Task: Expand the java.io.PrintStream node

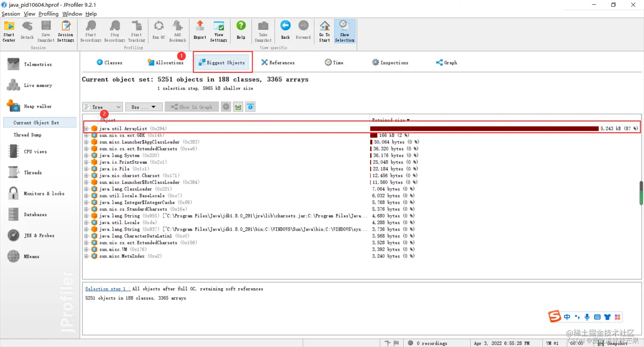Action: pos(86,162)
